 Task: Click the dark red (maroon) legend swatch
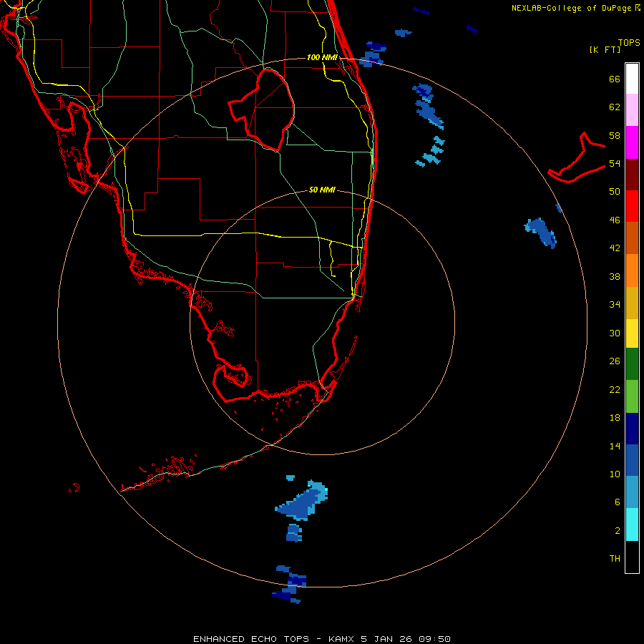[632, 175]
